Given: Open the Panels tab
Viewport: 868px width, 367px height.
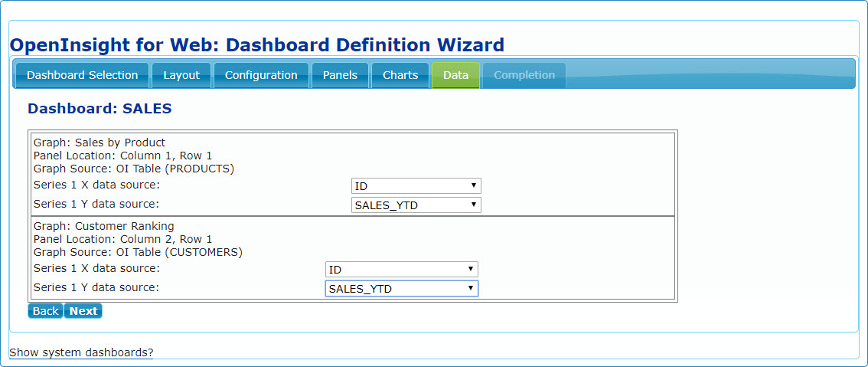Looking at the screenshot, I should click(x=341, y=75).
